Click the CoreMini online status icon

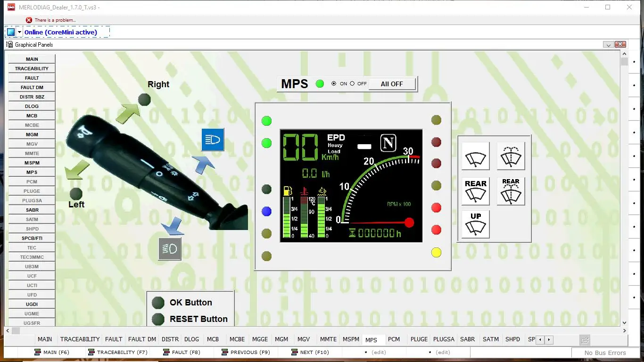(10, 32)
